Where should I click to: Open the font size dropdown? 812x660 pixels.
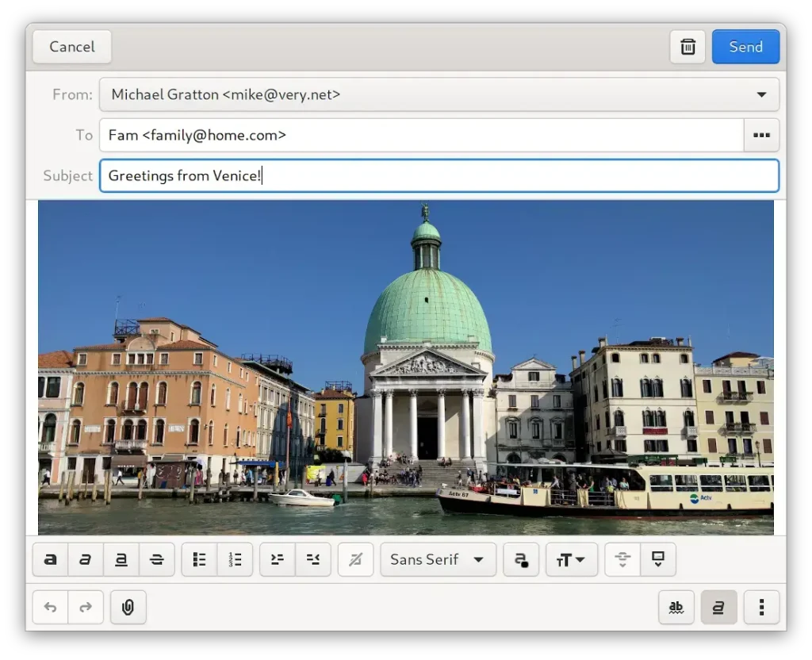571,559
